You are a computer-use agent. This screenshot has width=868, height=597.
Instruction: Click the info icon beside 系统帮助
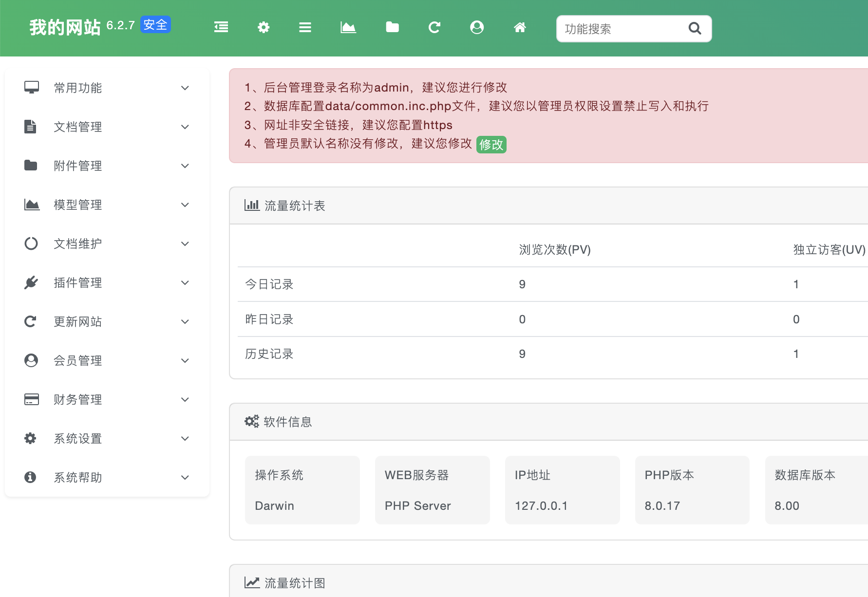pyautogui.click(x=30, y=477)
